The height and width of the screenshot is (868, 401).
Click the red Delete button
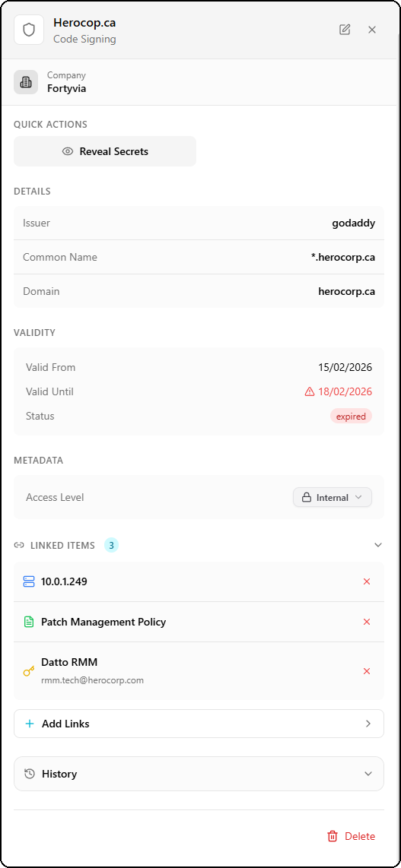pos(351,836)
